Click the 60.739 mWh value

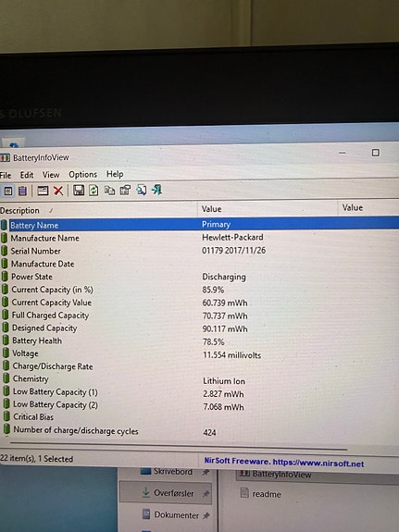[x=225, y=303]
